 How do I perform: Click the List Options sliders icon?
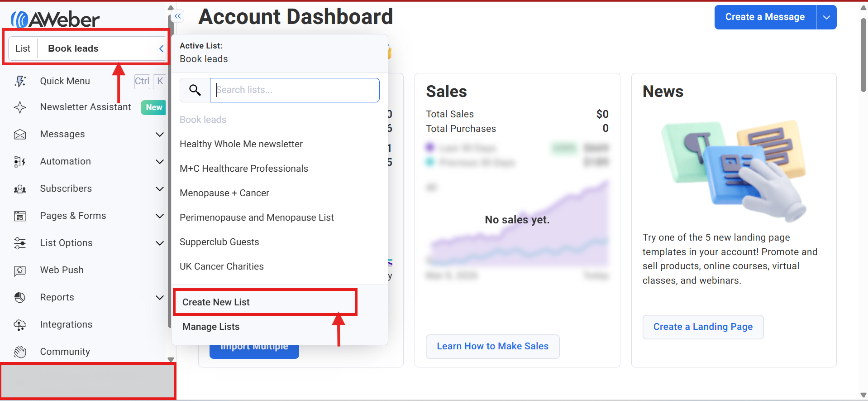click(x=20, y=243)
